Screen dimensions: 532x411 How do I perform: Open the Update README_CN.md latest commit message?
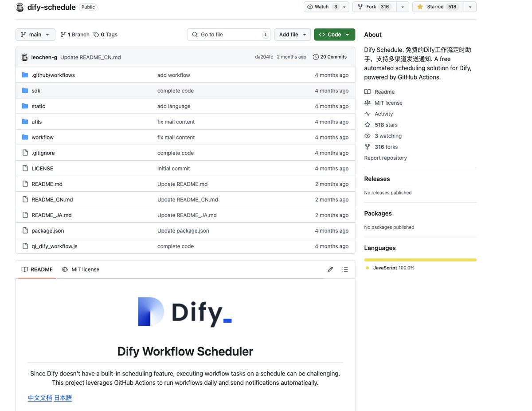pyautogui.click(x=90, y=57)
